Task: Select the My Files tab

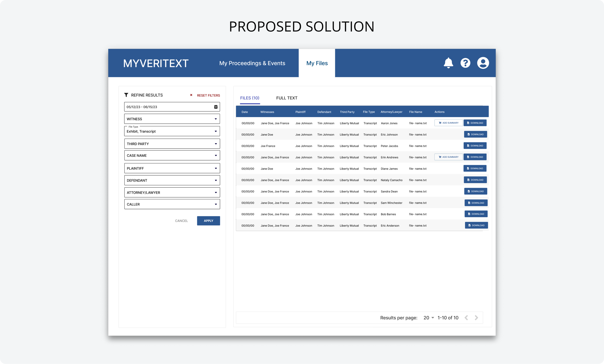Action: (317, 63)
